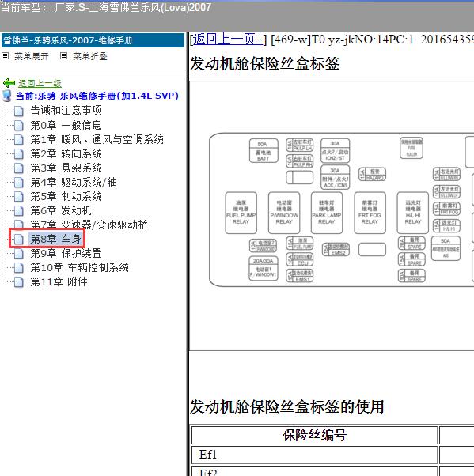Select 第8章 车身 chapter
This screenshot has height=476, width=474.
(x=55, y=239)
